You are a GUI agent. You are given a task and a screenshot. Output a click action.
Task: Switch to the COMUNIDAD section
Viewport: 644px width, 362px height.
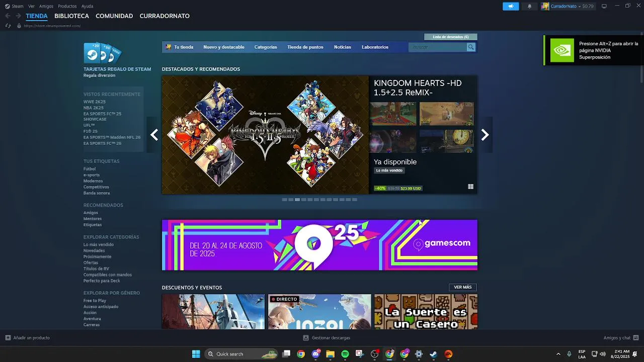(x=114, y=16)
